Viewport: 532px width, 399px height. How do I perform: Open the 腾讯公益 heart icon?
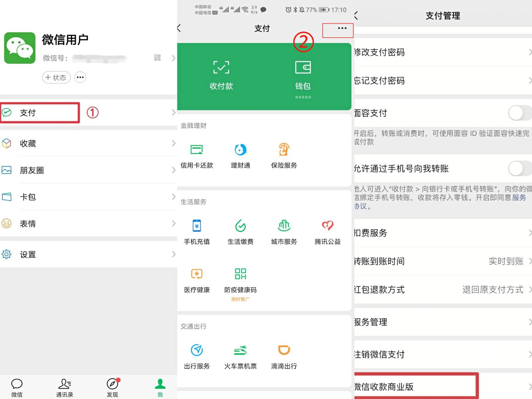coord(328,226)
